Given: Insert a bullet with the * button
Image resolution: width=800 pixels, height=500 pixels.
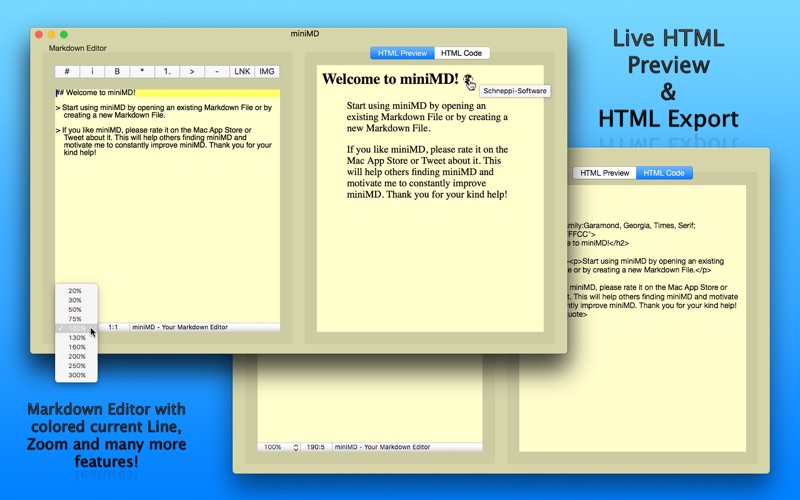Looking at the screenshot, I should point(142,71).
